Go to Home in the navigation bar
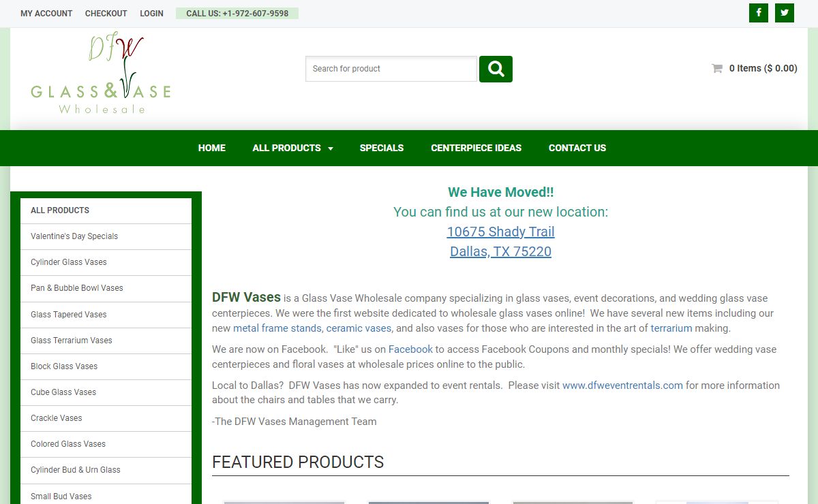Image resolution: width=818 pixels, height=504 pixels. tap(212, 148)
